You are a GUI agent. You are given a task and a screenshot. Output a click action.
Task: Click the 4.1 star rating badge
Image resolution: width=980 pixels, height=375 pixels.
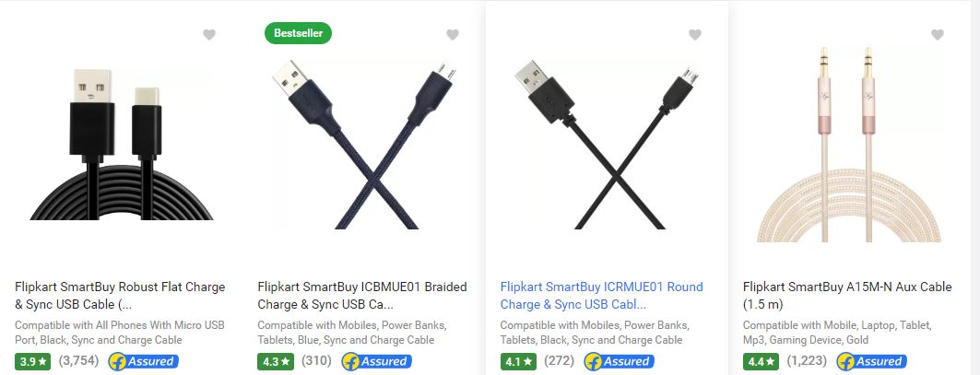pyautogui.click(x=518, y=361)
